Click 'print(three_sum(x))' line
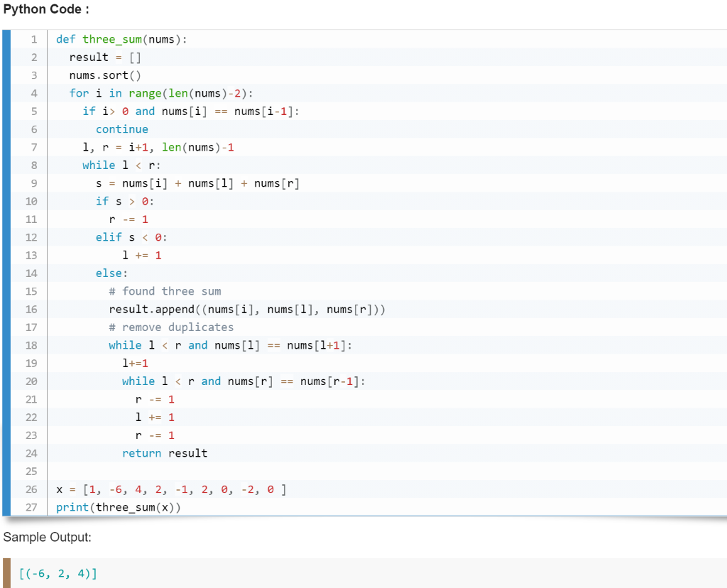The width and height of the screenshot is (727, 588). pos(119,507)
